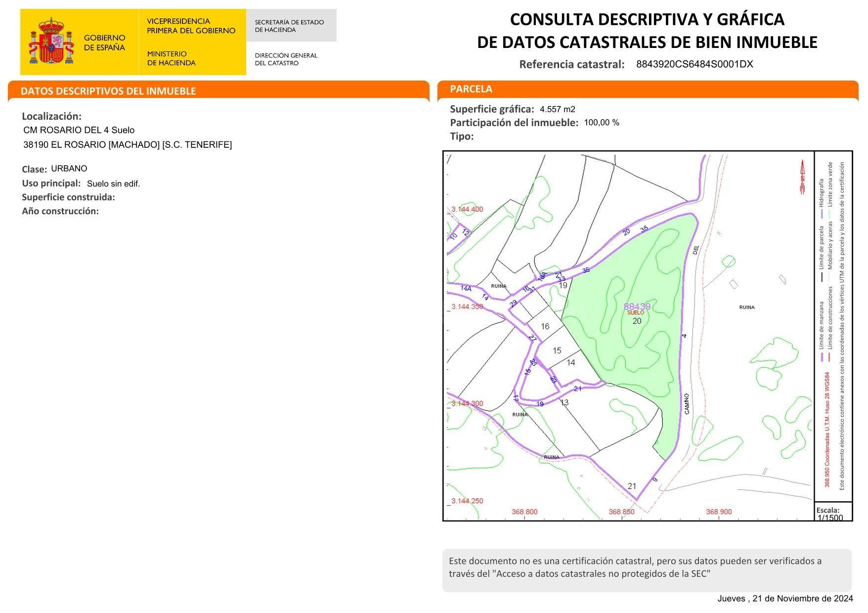Viewport: 868px width, 613px height.
Task: Click the red construcciones legend line
Action: (830, 357)
